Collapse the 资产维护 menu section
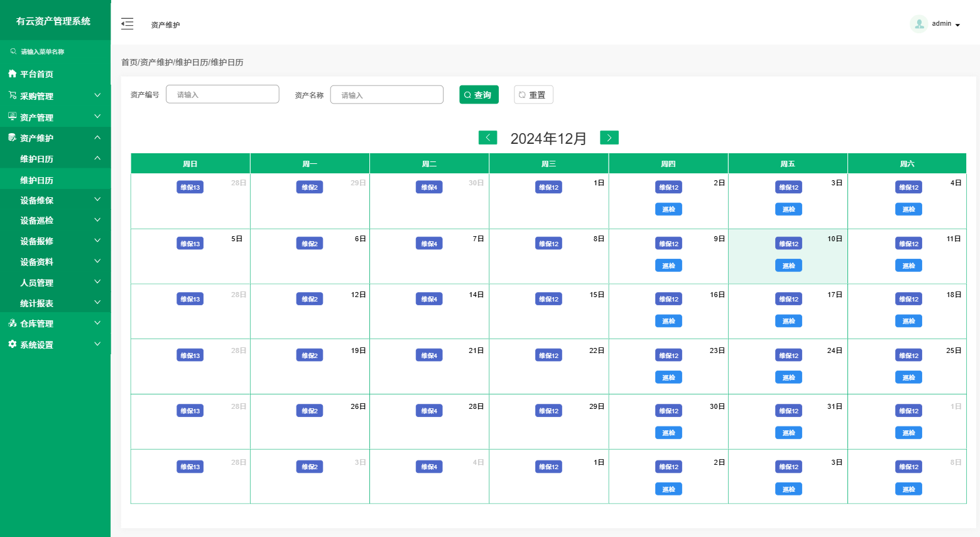 [97, 138]
